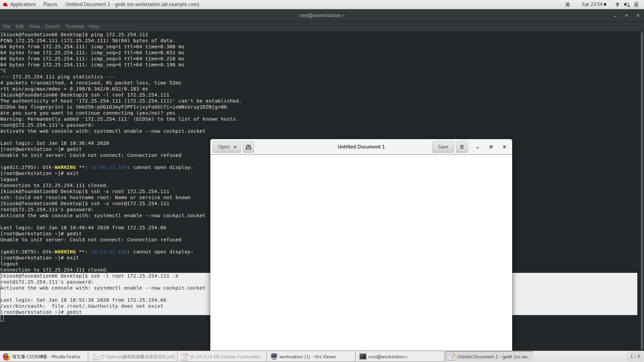
Task: Click the 'ssh -l root 172.25.254.111 -X' command line
Action: tap(90, 276)
